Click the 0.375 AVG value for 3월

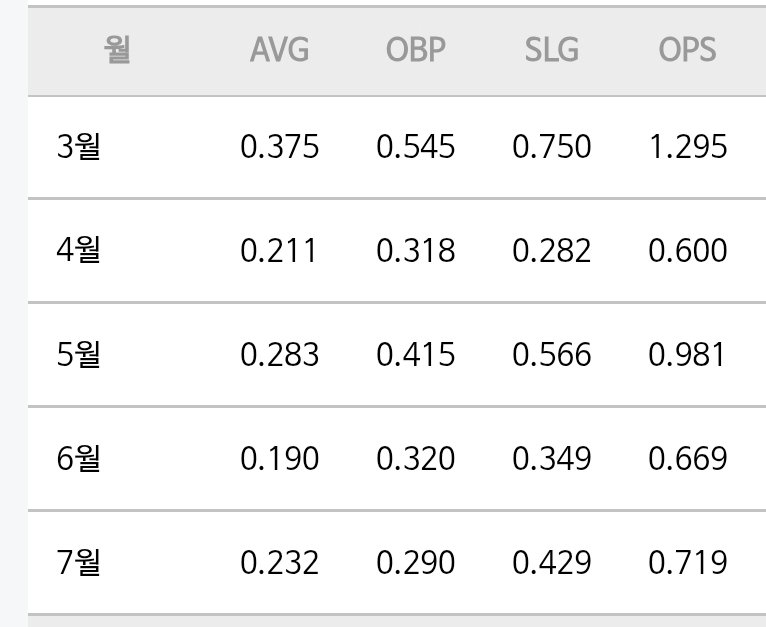[x=279, y=146]
